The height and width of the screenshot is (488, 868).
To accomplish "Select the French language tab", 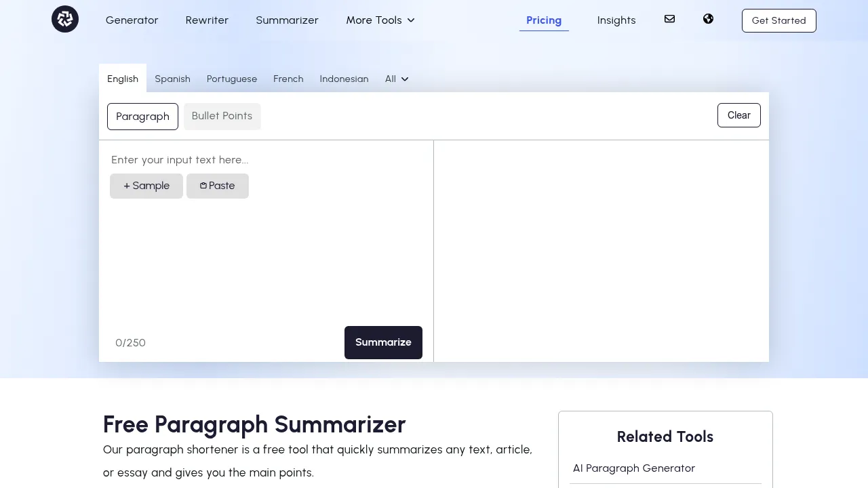I will point(288,79).
